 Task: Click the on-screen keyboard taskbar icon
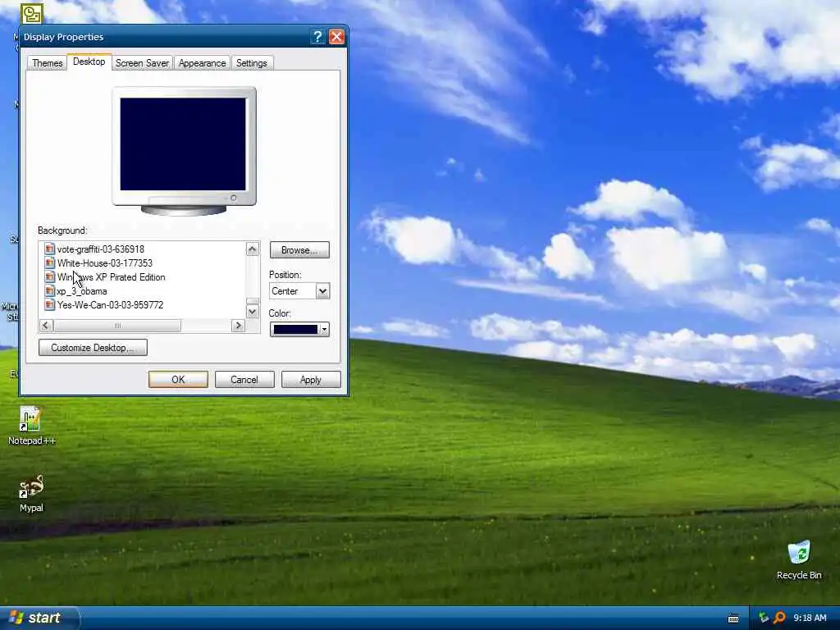point(733,619)
